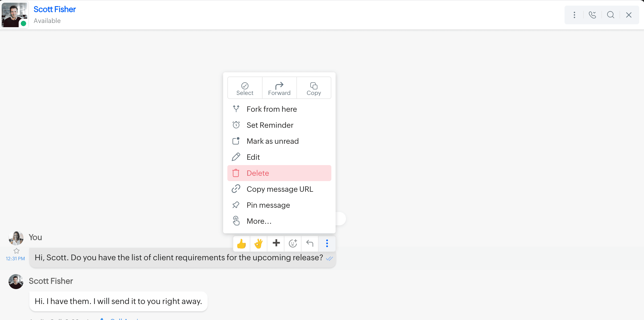The width and height of the screenshot is (644, 320).
Task: Toggle the blue message actions menu
Action: click(x=327, y=243)
